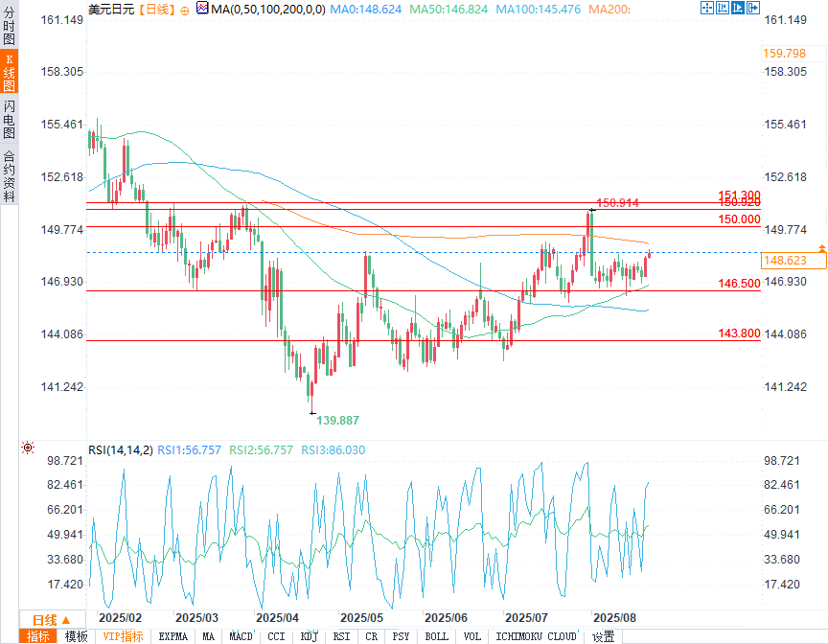Click the orange arrow marker above price tag

tap(821, 247)
